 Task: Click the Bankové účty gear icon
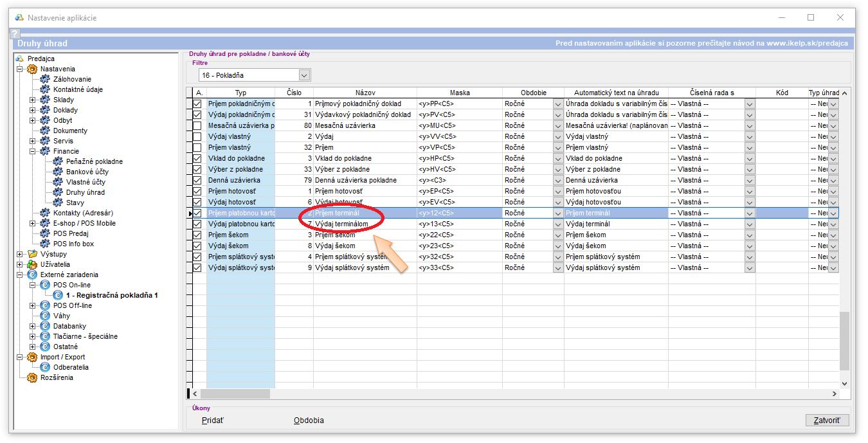(58, 172)
